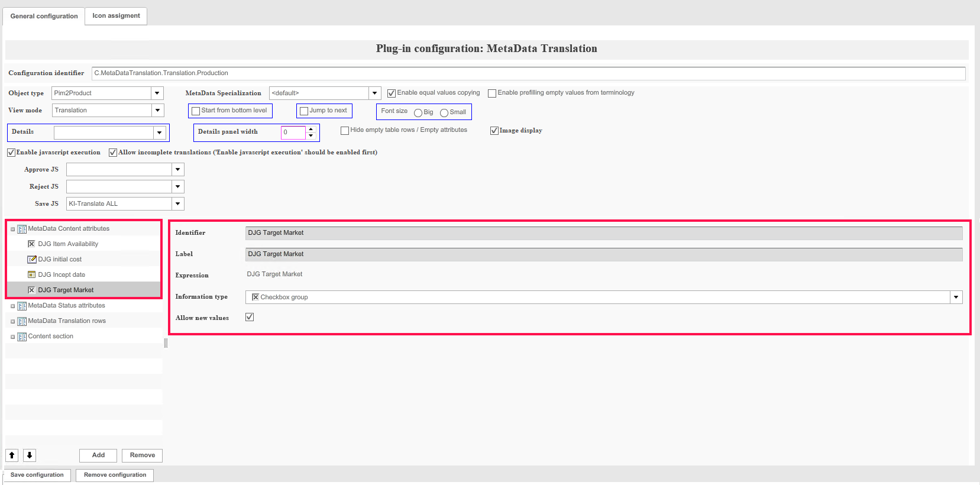Click the Expression value DJG Target Market

click(274, 274)
